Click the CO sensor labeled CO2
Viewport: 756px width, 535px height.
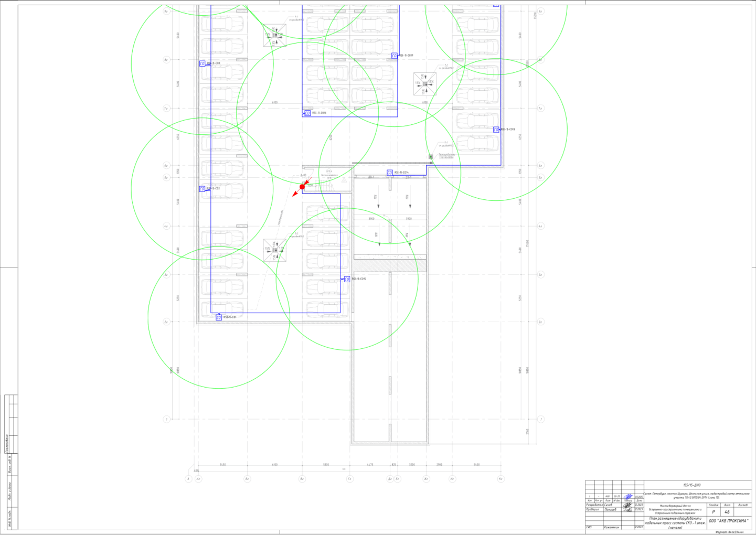point(202,189)
